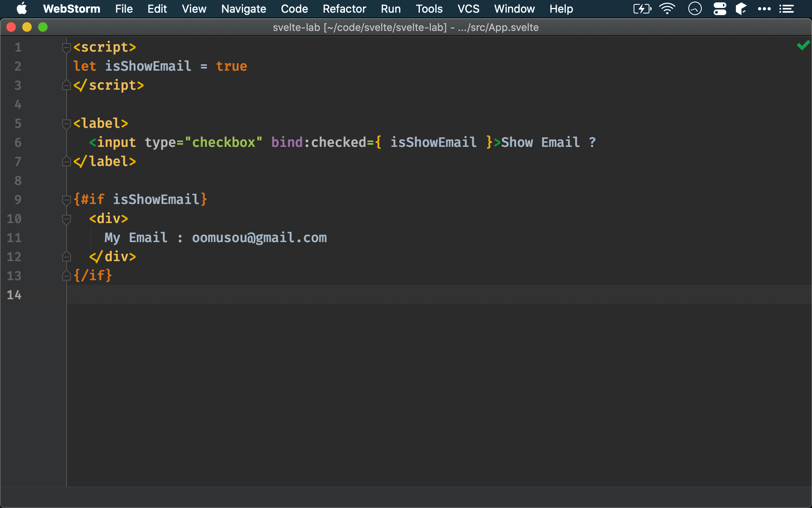Viewport: 812px width, 508px height.
Task: Collapse the #if block fold marker on line 9
Action: click(66, 200)
